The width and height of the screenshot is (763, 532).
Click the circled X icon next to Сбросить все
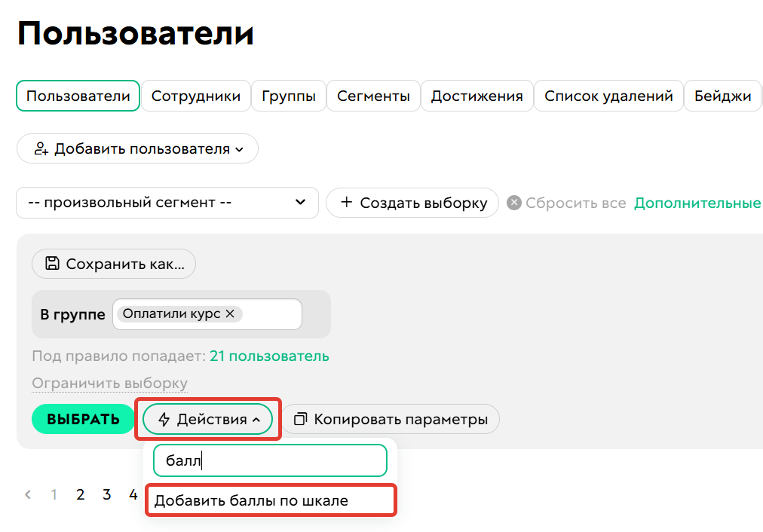click(516, 203)
